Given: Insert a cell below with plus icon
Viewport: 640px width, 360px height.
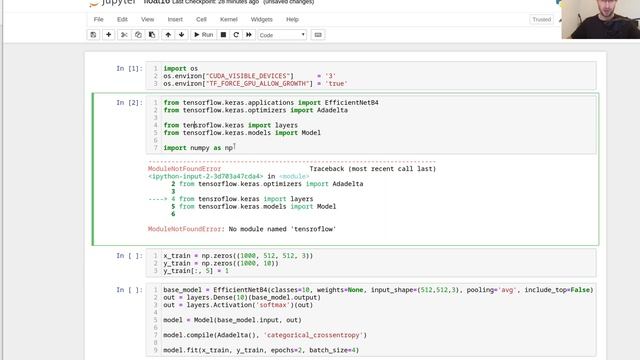Looking at the screenshot, I should (x=109, y=35).
